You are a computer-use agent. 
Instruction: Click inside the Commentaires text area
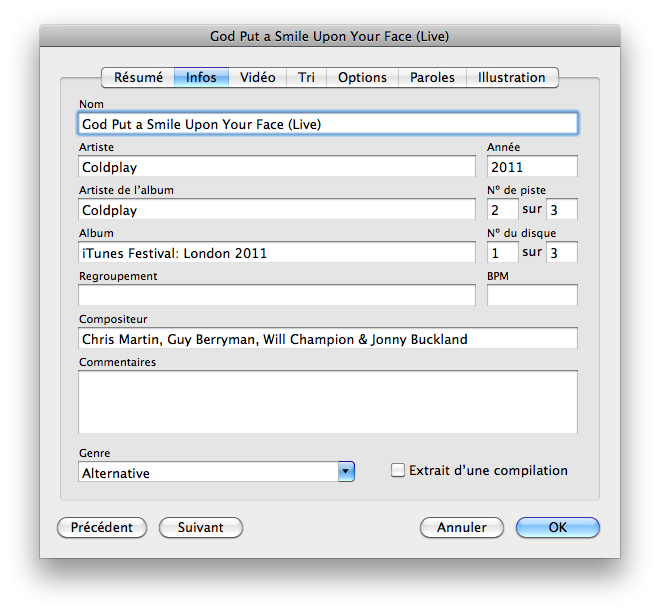327,401
